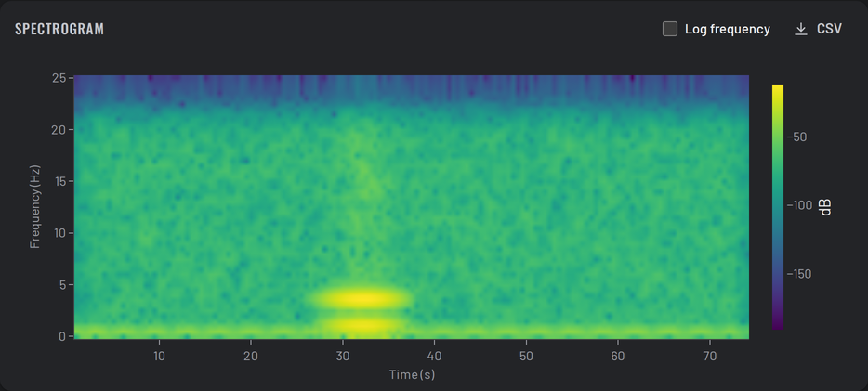868x391 pixels.
Task: Click the -50 colorbar tick label
Action: click(796, 137)
